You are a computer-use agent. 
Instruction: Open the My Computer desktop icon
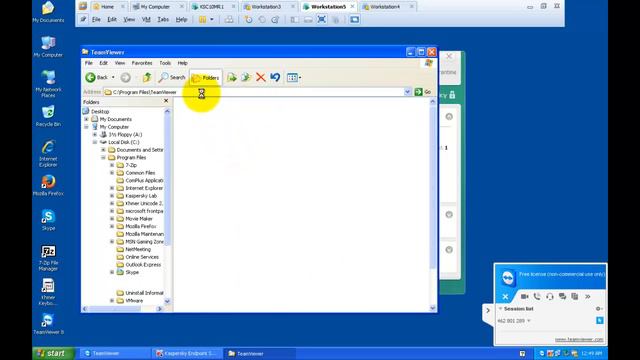click(48, 47)
